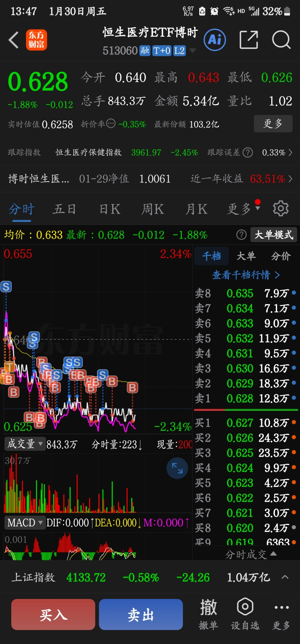
Task: Open 查看千档行情 link
Action: (246, 275)
